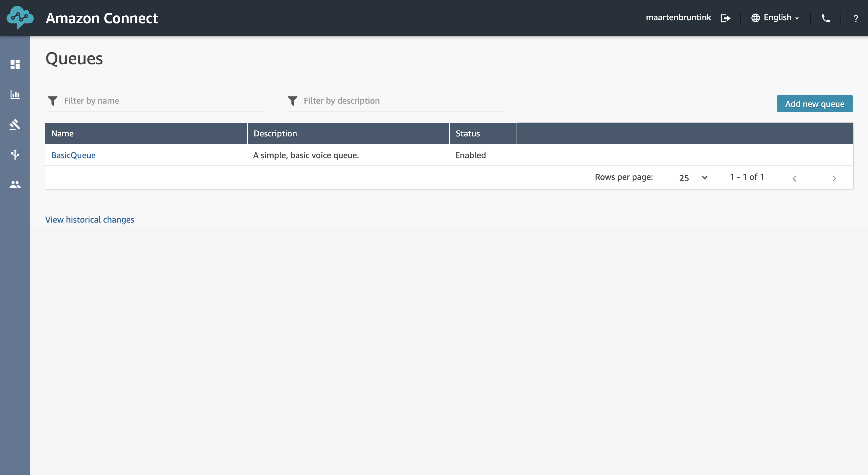Click the logout icon beside maartenbruntink
The image size is (868, 475).
(725, 18)
